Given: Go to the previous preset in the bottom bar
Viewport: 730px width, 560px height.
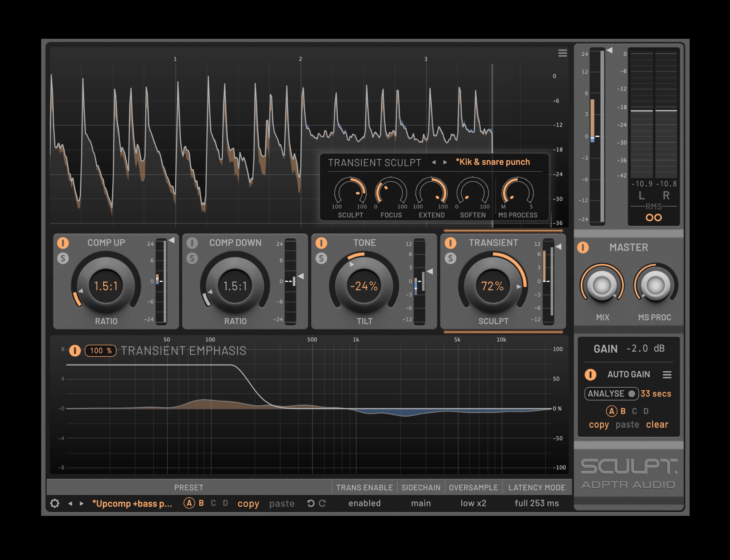Looking at the screenshot, I should [70, 503].
